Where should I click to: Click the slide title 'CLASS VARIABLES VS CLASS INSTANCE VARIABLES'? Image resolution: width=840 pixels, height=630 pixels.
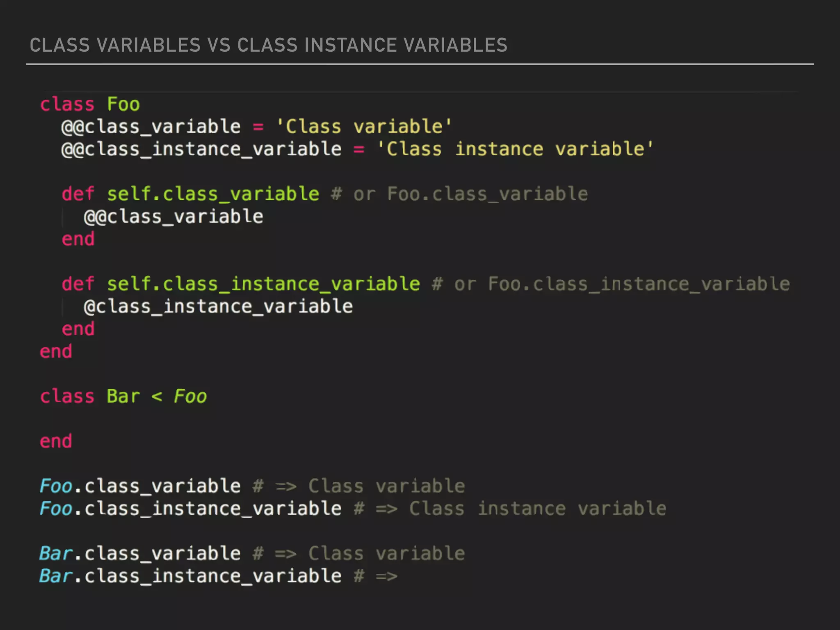click(269, 45)
